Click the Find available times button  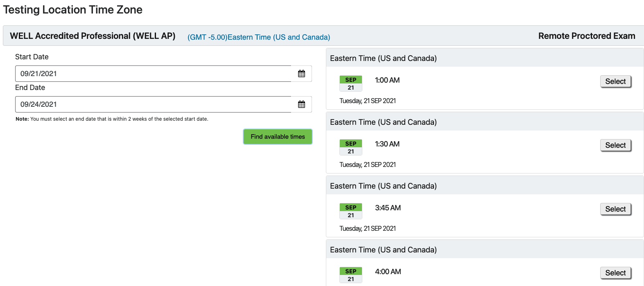(x=278, y=137)
